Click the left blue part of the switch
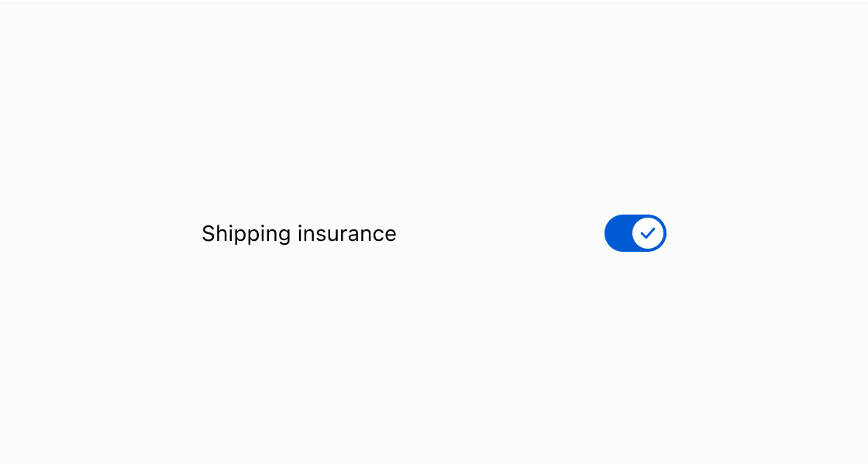 (618, 233)
